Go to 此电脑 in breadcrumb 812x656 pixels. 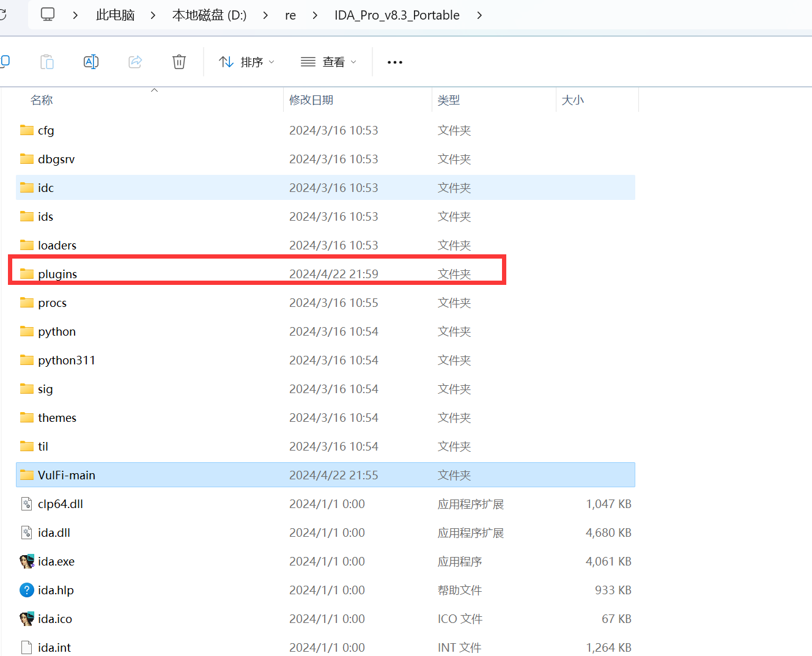(x=115, y=15)
